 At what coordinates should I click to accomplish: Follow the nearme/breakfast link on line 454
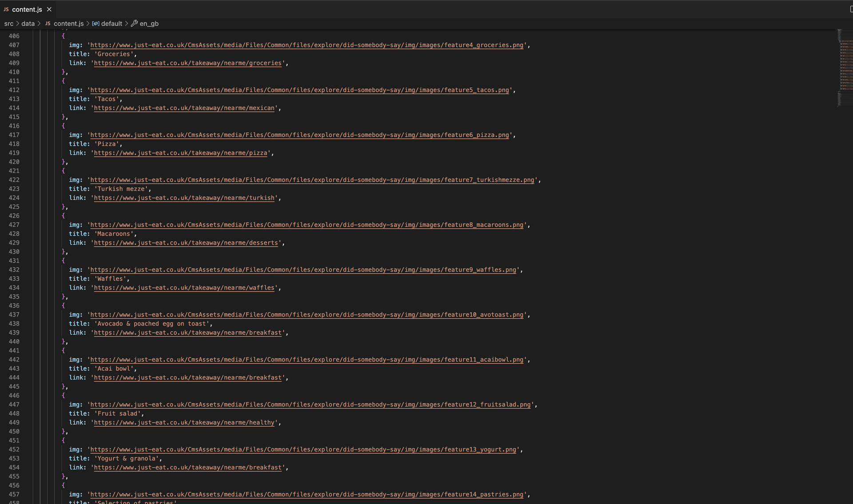pos(188,468)
